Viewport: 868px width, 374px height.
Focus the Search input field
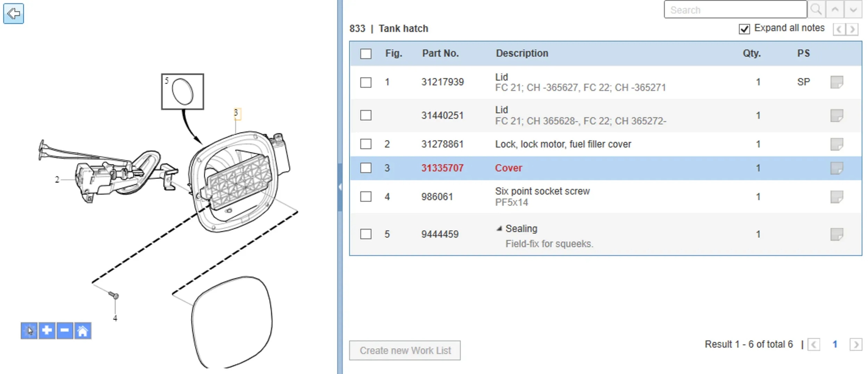735,9
